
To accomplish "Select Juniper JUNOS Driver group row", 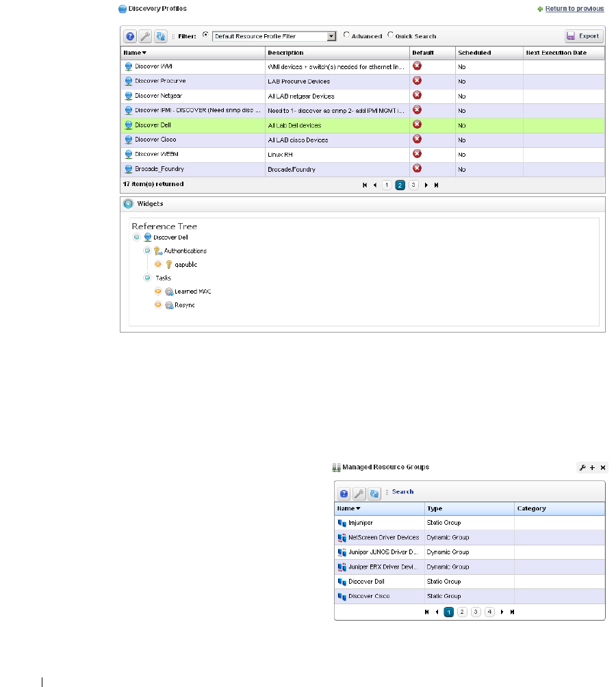I will point(470,552).
